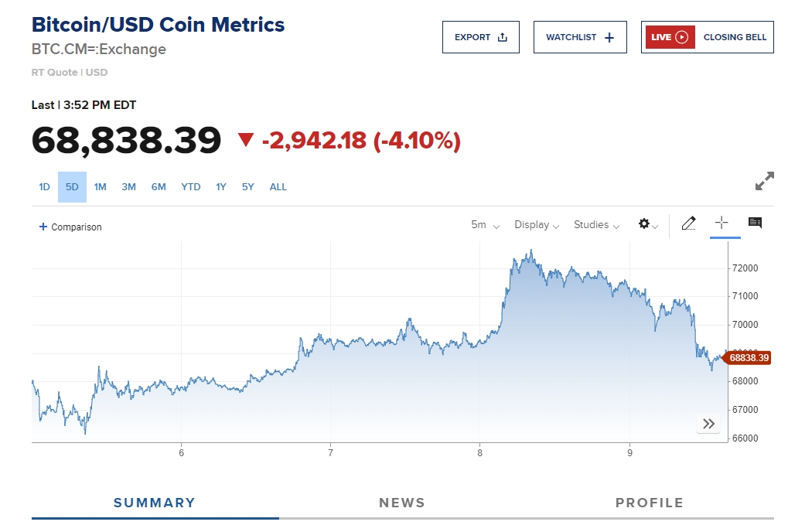
Task: Click the Closing Bell live link
Action: (735, 37)
